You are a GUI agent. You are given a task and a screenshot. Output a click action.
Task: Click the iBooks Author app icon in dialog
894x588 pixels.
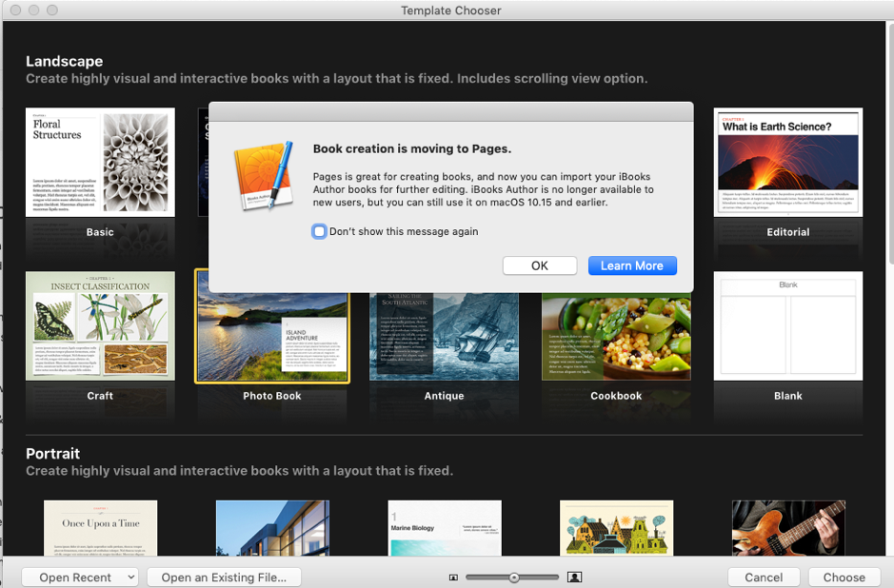click(x=264, y=175)
